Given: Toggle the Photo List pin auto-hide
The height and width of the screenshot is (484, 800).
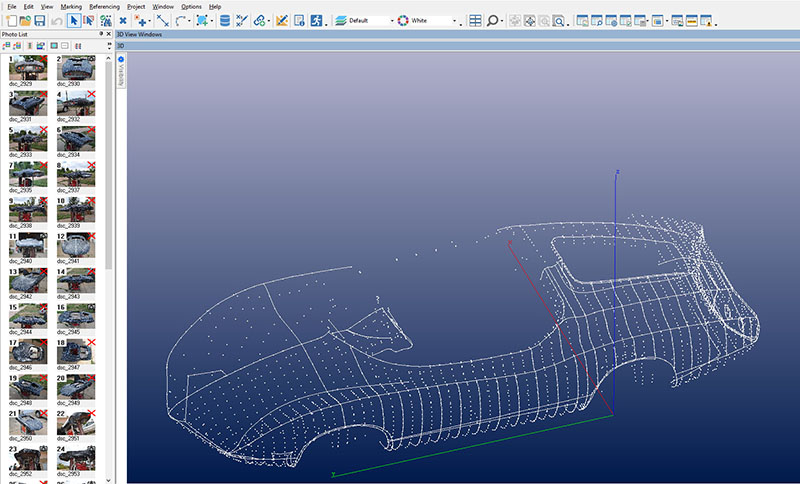Looking at the screenshot, I should click(101, 34).
